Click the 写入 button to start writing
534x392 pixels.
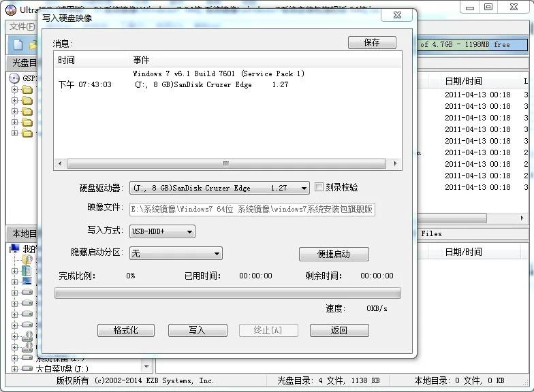click(198, 330)
